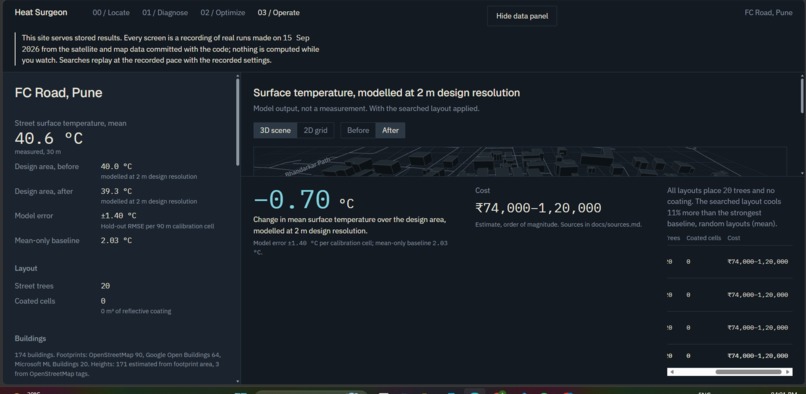Switch the view to 2D grid
The width and height of the screenshot is (806, 394).
316,130
